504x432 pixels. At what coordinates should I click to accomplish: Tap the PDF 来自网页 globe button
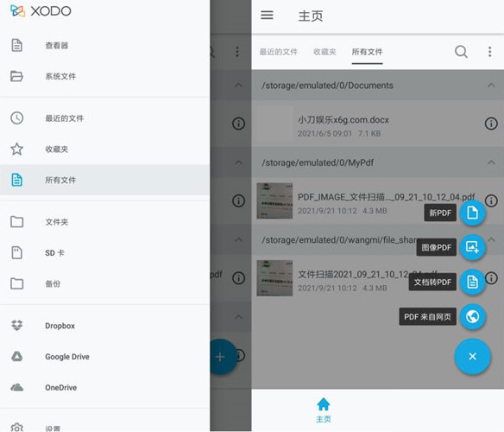pyautogui.click(x=472, y=317)
